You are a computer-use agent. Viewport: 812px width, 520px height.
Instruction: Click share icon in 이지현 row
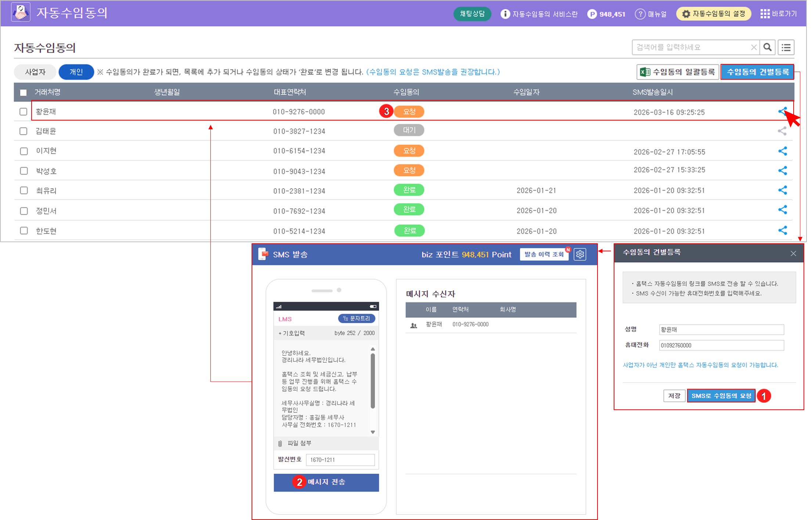783,151
